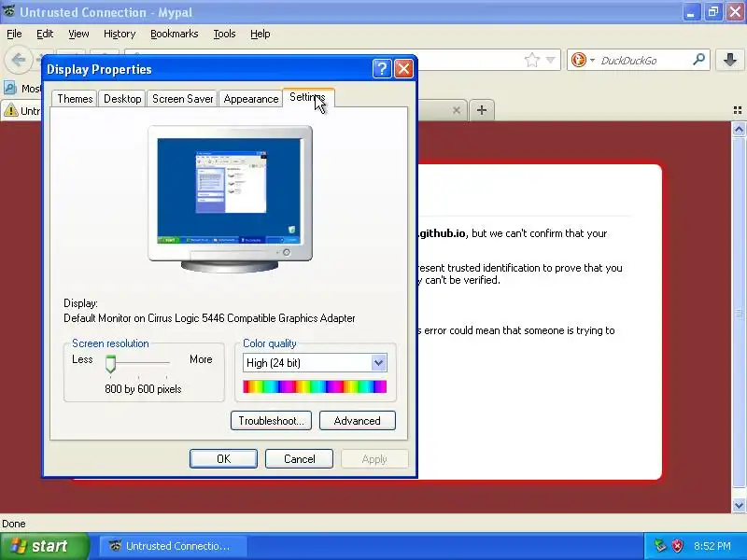This screenshot has width=747, height=560.
Task: Click the Display Properties help question button
Action: click(x=382, y=69)
